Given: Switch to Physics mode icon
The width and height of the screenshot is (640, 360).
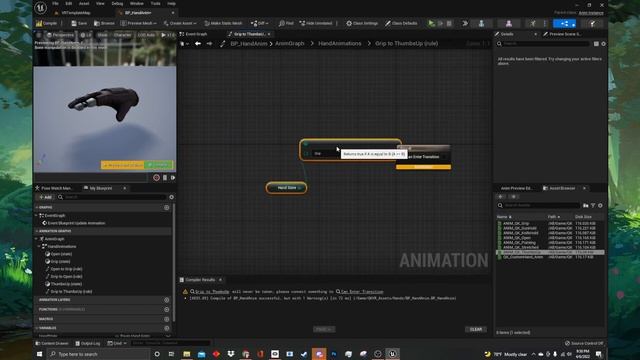Looking at the screenshot, I should tap(592, 24).
